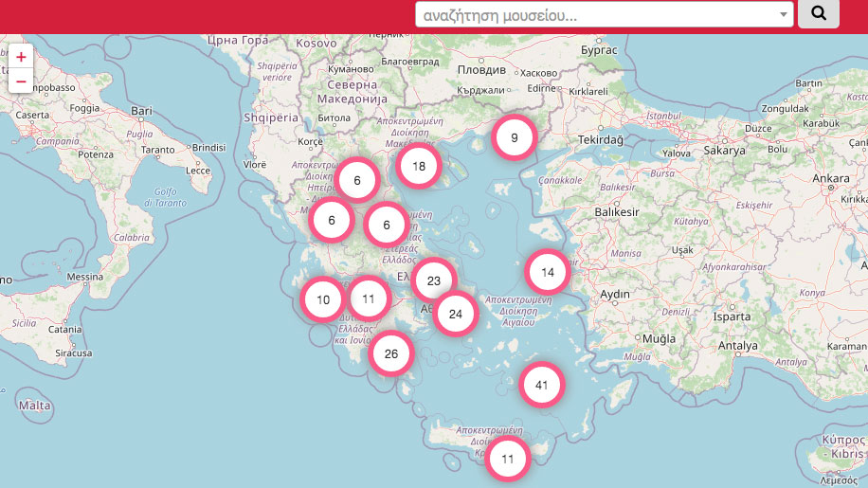Click the topmost 6 cluster marker
This screenshot has height=488, width=868.
point(357,180)
